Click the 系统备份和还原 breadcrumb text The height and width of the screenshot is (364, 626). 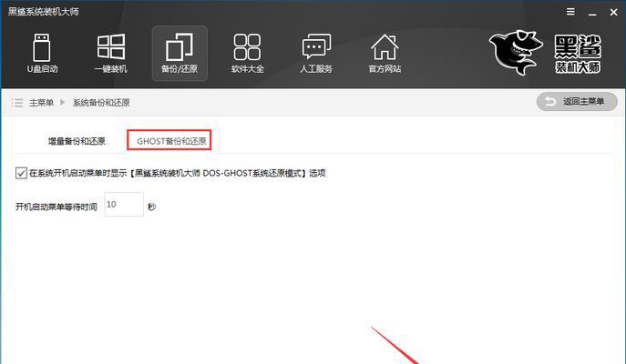101,103
